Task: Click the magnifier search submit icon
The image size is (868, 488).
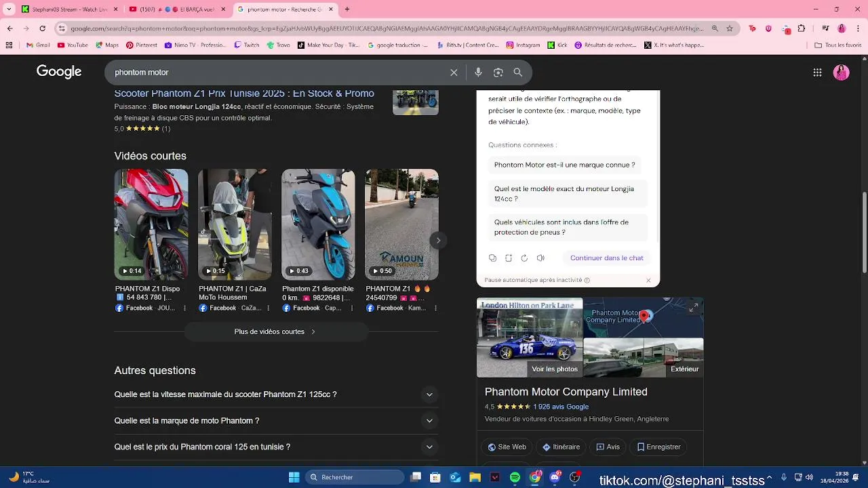Action: [518, 73]
